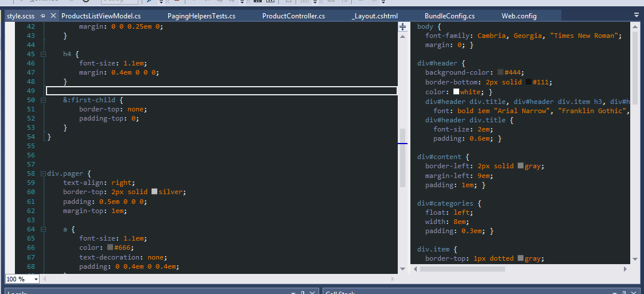Click the gray swatch under div#content
This screenshot has width=644, height=294.
pyautogui.click(x=521, y=166)
